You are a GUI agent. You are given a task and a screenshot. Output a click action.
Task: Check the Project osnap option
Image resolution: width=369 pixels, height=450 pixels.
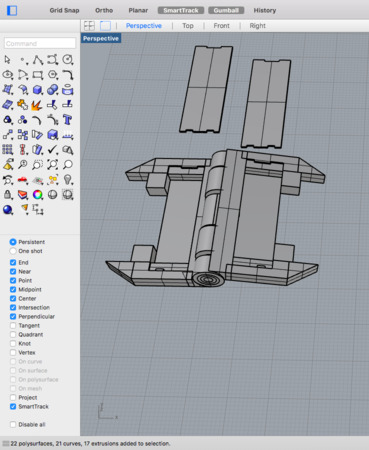pos(13,397)
